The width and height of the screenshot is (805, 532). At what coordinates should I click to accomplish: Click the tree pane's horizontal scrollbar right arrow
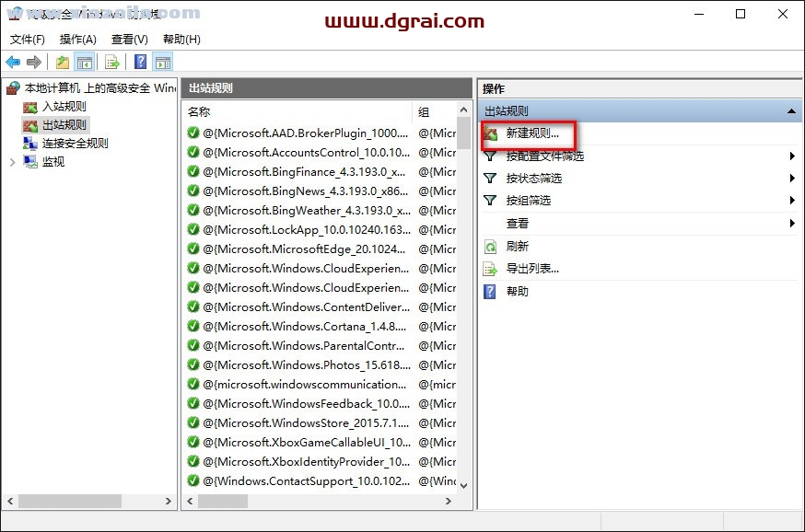(168, 501)
